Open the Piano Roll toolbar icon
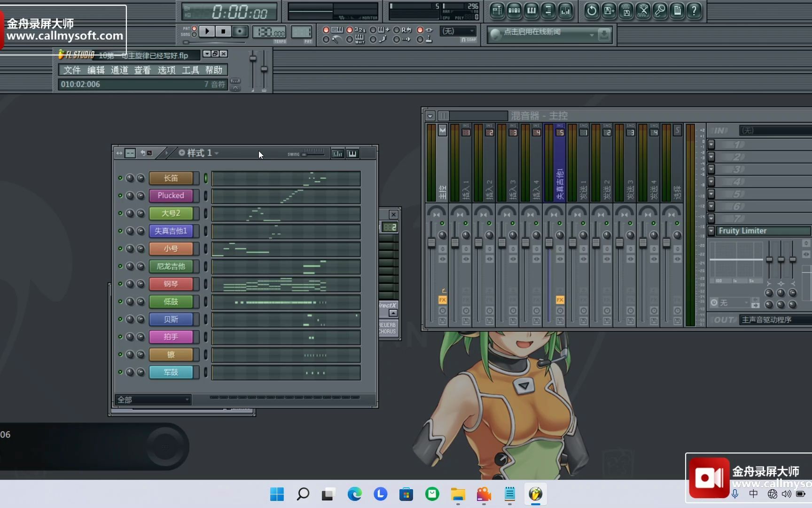This screenshot has width=812, height=508. tap(531, 11)
